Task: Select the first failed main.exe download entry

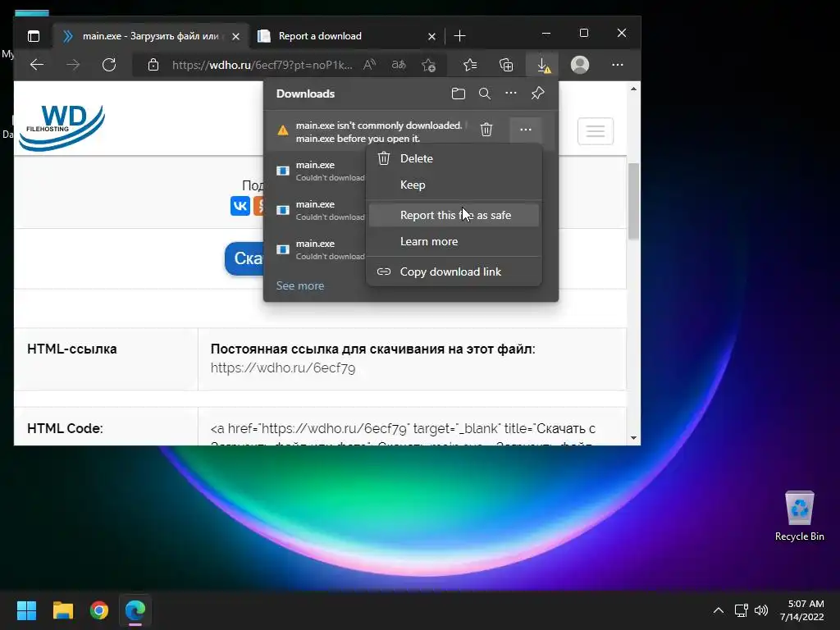Action: point(316,171)
